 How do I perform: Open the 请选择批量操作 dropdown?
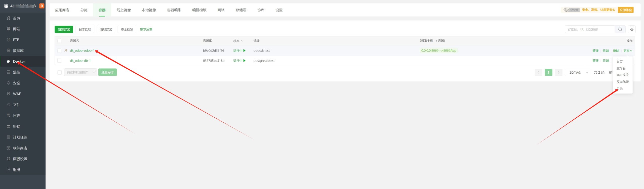(x=80, y=72)
